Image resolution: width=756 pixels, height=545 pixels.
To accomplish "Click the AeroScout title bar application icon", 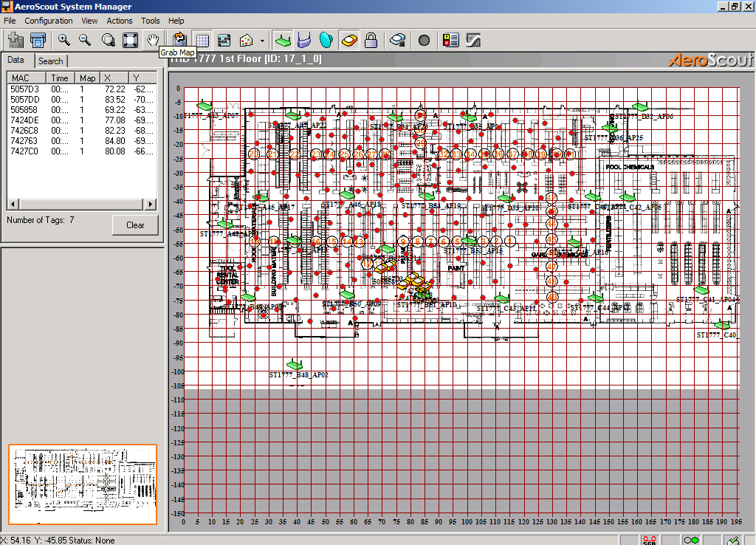I will pos(7,6).
